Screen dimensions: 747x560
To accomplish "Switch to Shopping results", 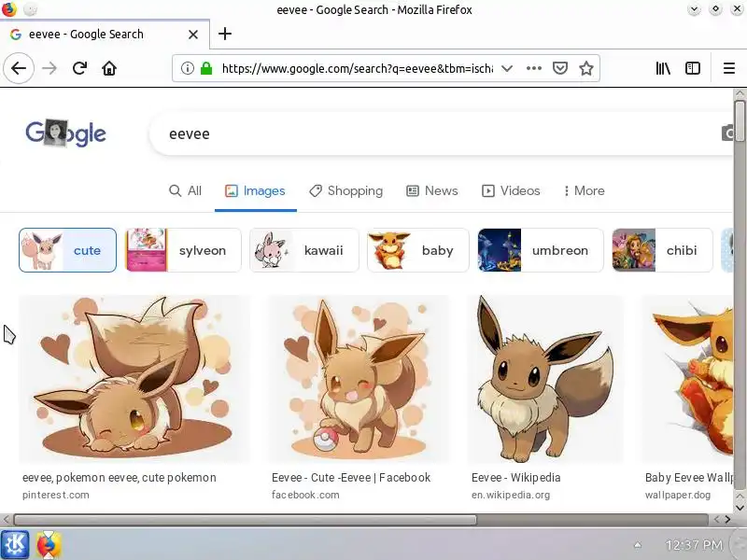I will (345, 191).
